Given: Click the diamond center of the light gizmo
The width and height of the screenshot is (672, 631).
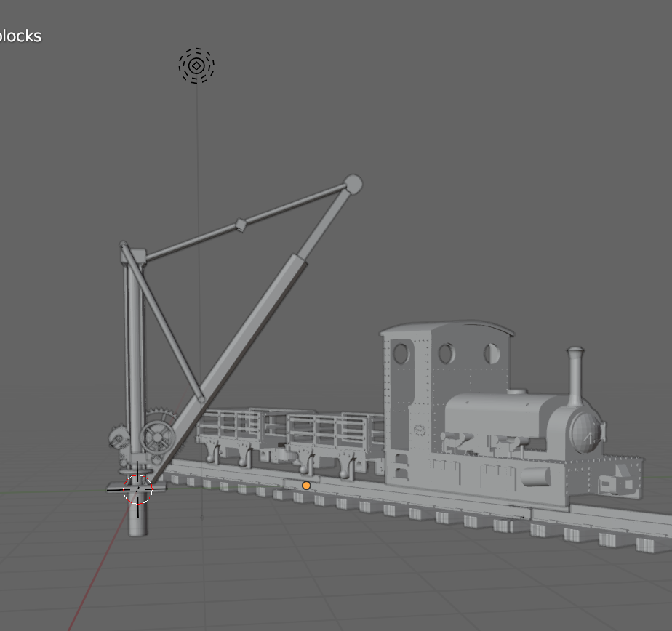Looking at the screenshot, I should click(195, 65).
